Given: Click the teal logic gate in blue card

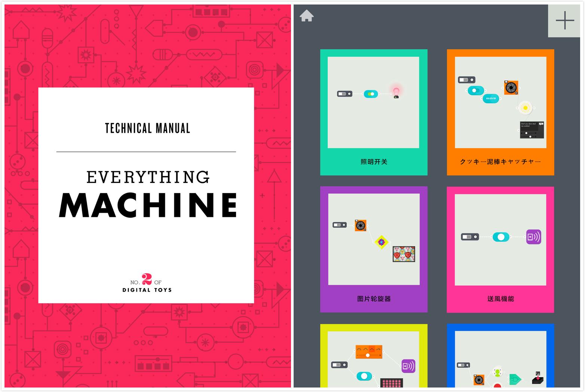Looking at the screenshot, I should pyautogui.click(x=515, y=379).
